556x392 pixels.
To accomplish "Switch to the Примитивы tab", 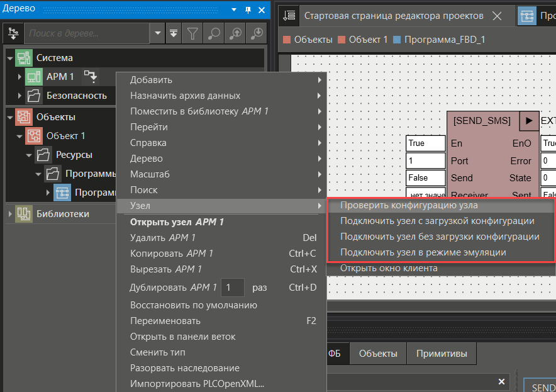I will tap(442, 354).
